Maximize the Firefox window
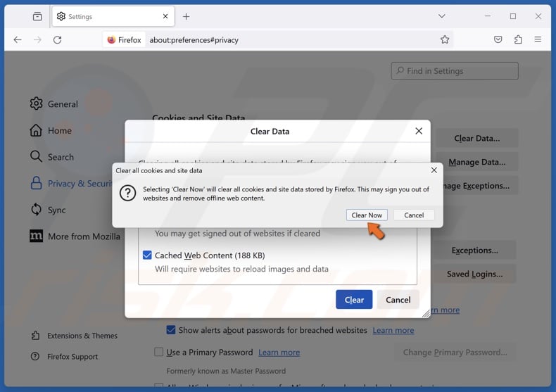The image size is (556, 392). (513, 16)
